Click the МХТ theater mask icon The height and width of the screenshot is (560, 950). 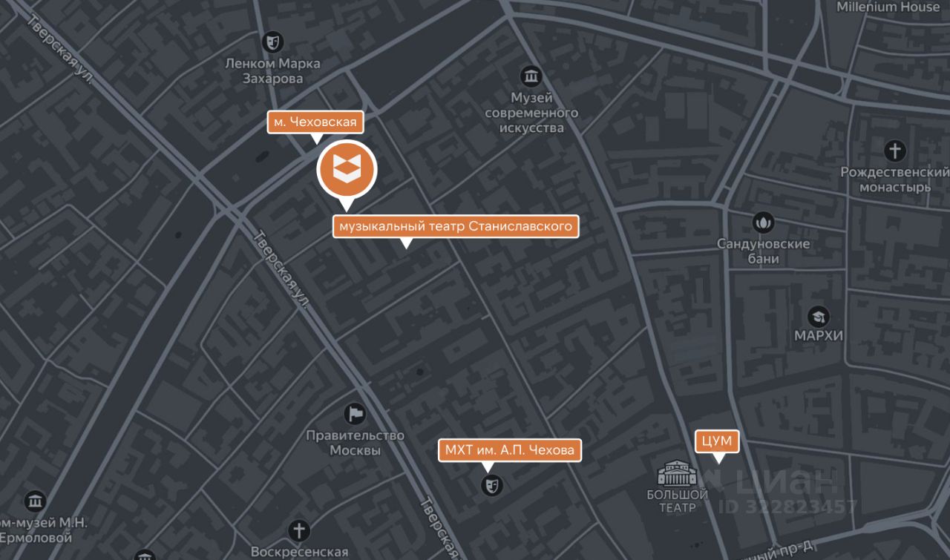pos(491,486)
